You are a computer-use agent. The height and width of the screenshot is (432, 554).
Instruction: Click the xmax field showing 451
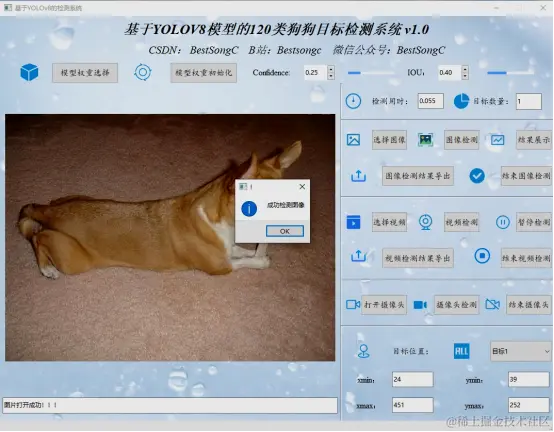pyautogui.click(x=413, y=405)
